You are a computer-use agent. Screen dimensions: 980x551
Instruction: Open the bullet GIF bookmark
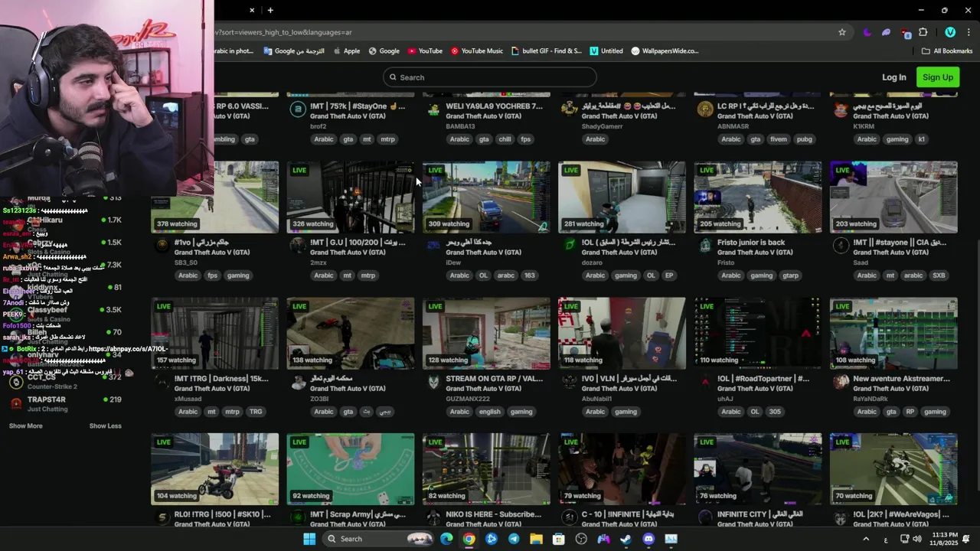coord(546,51)
